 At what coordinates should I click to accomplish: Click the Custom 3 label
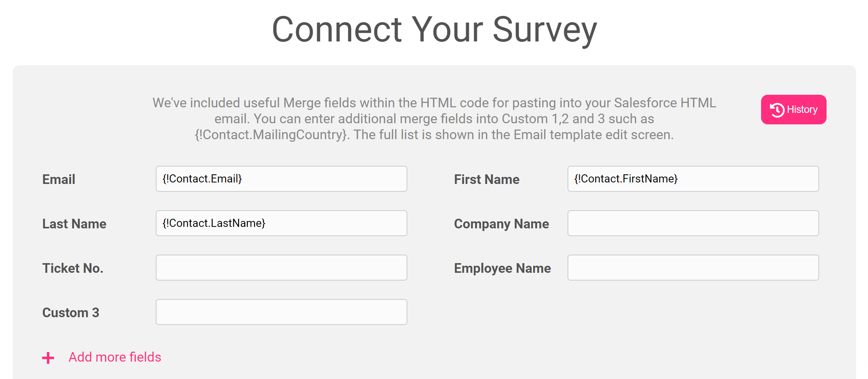pos(71,313)
